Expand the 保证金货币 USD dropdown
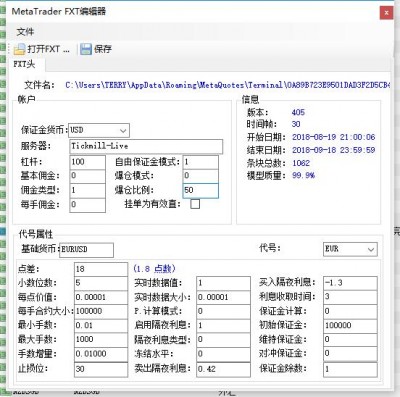The width and height of the screenshot is (400, 397). pos(123,130)
